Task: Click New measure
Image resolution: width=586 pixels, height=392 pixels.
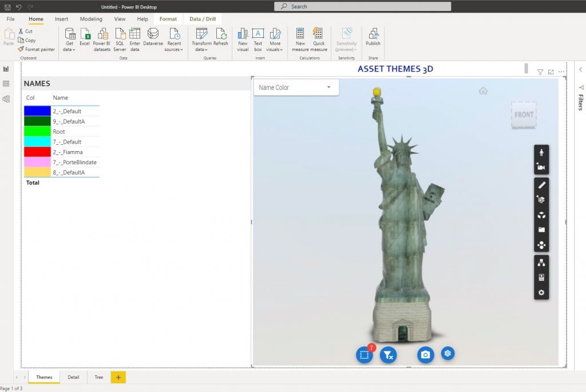Action: coord(300,39)
